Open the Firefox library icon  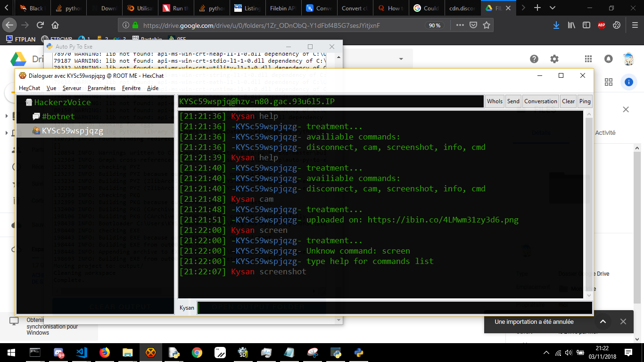click(x=571, y=25)
